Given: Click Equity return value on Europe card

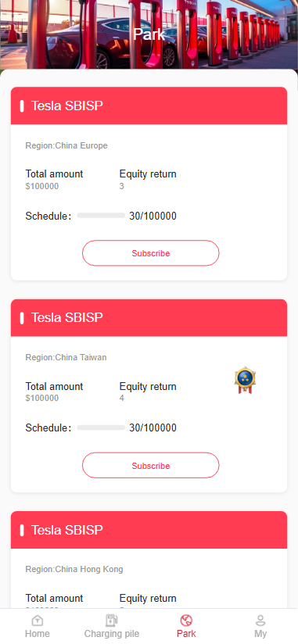Looking at the screenshot, I should (122, 187).
